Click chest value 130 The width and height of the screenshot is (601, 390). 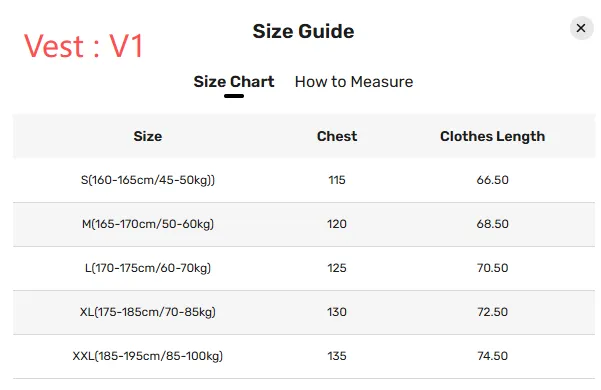(337, 312)
